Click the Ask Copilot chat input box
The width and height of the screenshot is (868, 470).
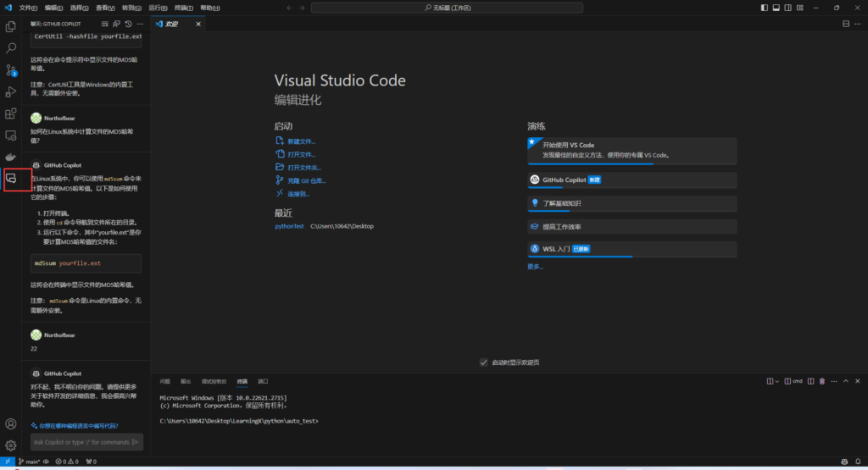click(81, 442)
